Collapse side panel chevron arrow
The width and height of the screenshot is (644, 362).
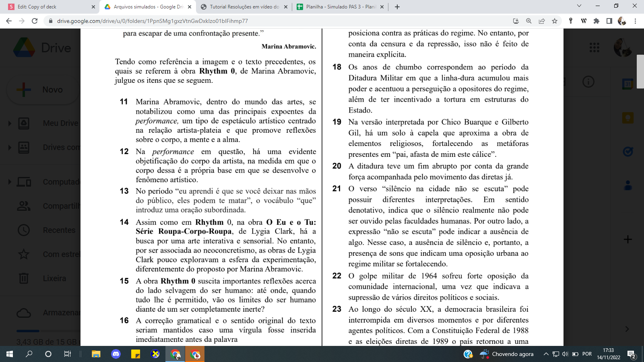point(627,329)
